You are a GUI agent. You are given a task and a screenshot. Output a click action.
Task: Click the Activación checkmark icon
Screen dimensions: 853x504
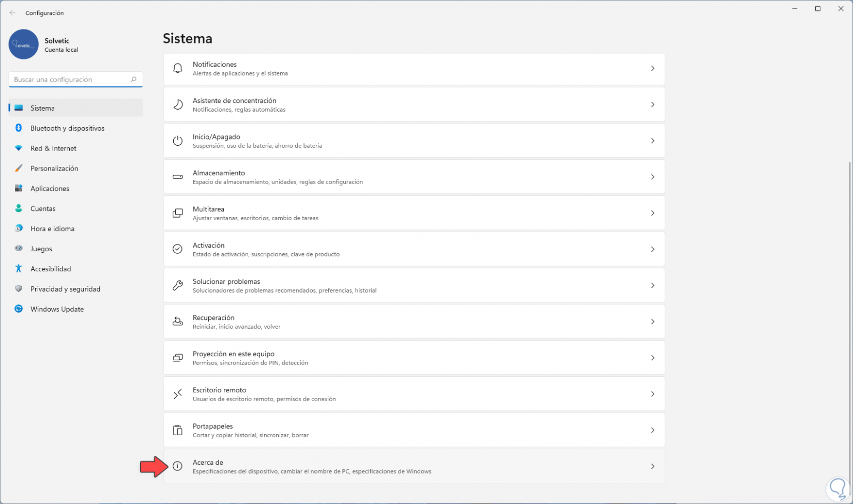click(x=177, y=249)
